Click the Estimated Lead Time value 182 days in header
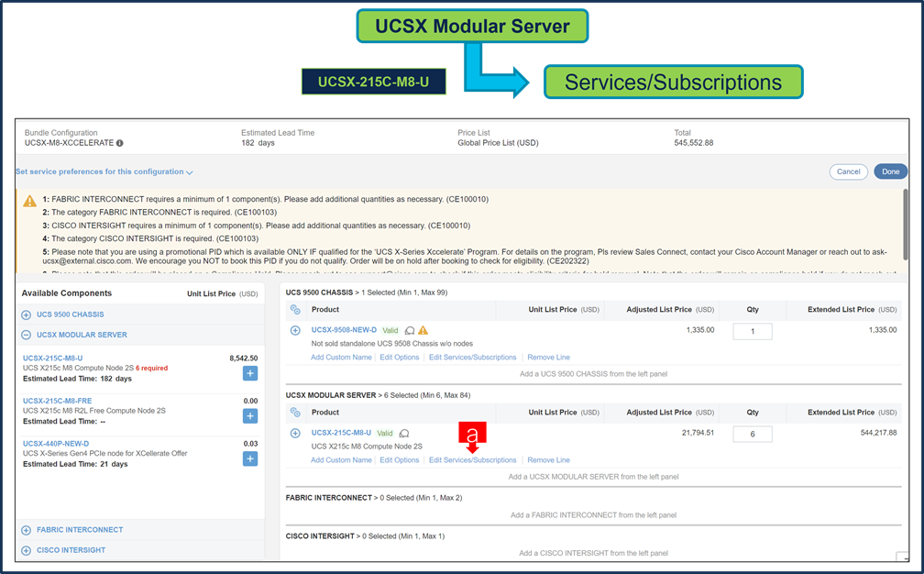Viewport: 924px width, 574px height. (258, 143)
